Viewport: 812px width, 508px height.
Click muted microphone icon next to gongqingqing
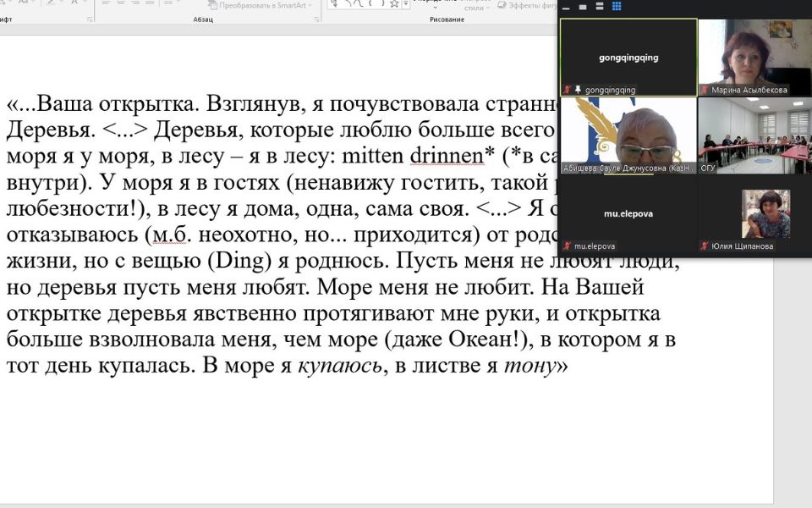coord(567,89)
